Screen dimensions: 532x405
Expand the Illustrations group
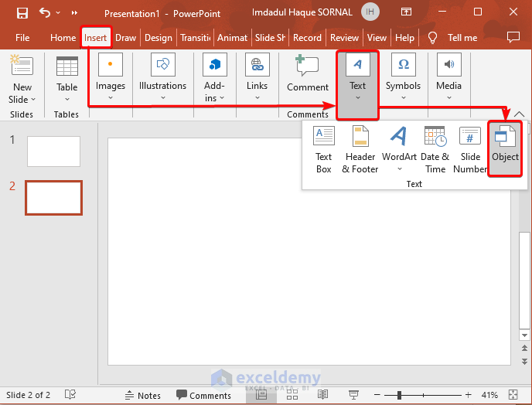[163, 77]
